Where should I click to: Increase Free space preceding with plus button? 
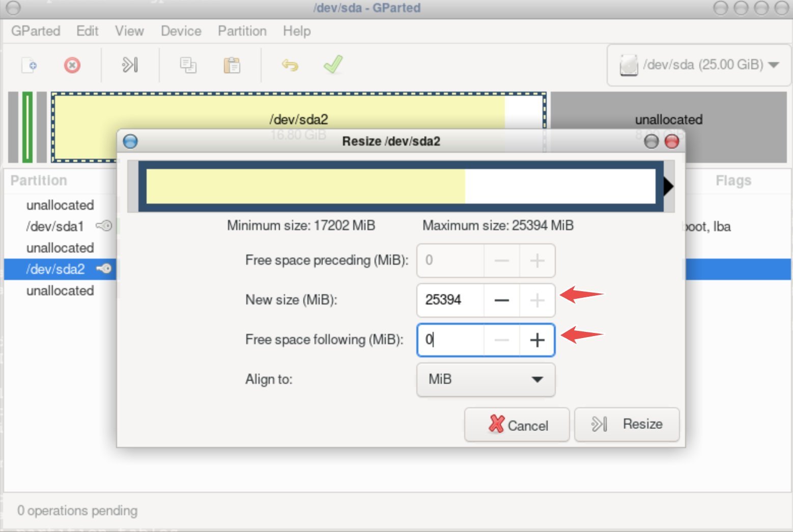coord(537,260)
